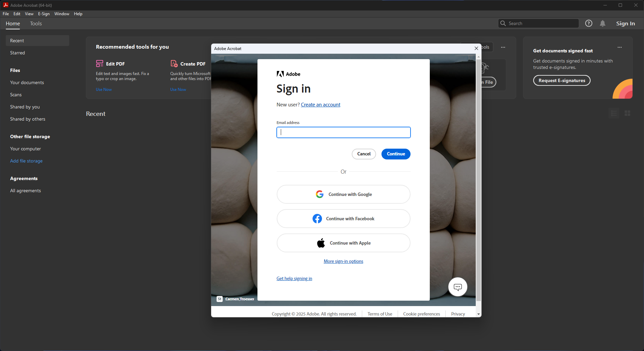Click the Carmen_Troesser photo credit
The image size is (644, 351).
240,299
